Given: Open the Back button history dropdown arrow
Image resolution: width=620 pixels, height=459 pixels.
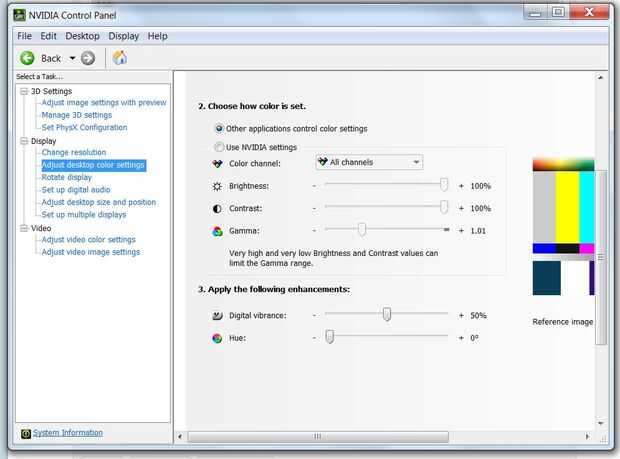Looking at the screenshot, I should coord(72,58).
